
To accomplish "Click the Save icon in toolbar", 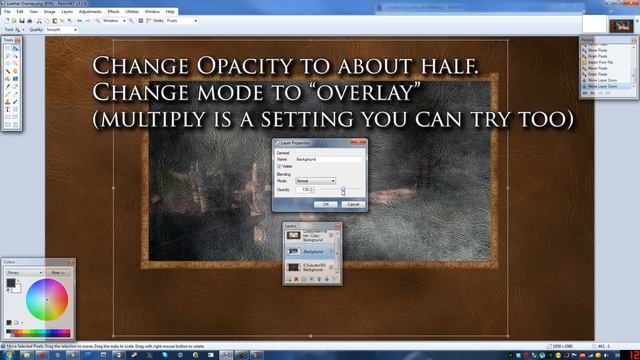I will pyautogui.click(x=22, y=20).
